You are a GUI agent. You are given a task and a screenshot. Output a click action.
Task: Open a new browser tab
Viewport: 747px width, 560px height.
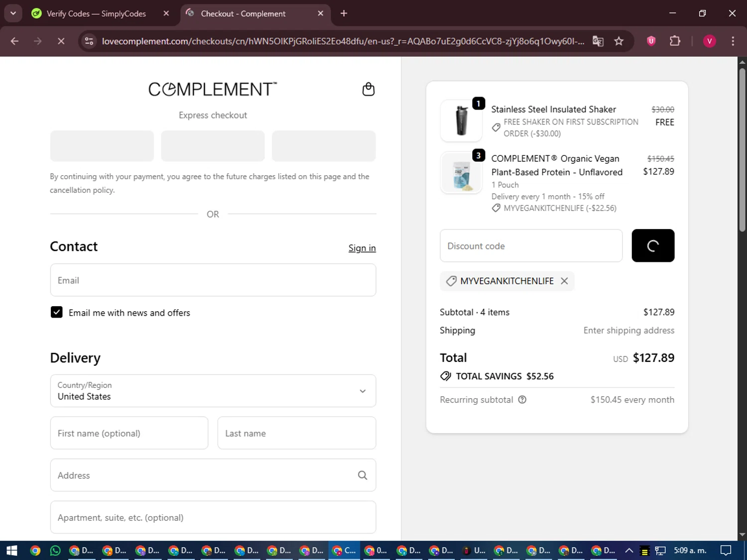click(344, 13)
